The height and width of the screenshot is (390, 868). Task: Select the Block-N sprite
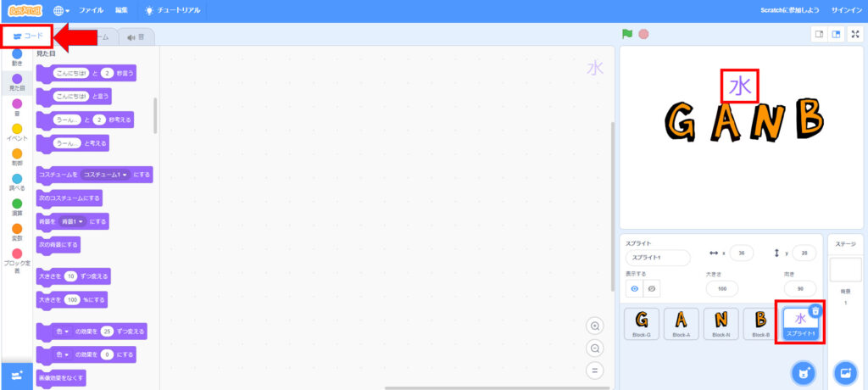(x=721, y=324)
